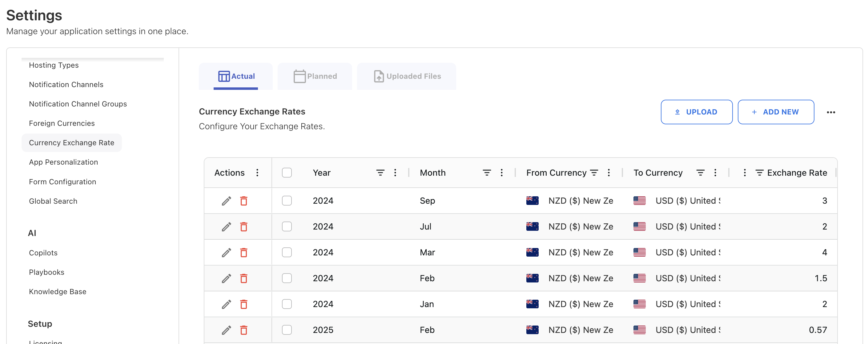The width and height of the screenshot is (868, 344).
Task: Open the Month column options menu
Action: (501, 173)
